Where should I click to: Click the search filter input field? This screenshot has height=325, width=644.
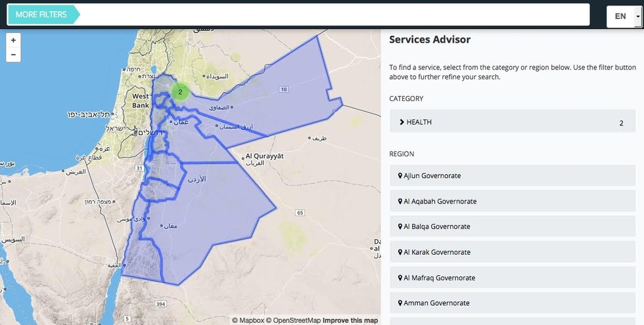click(334, 14)
